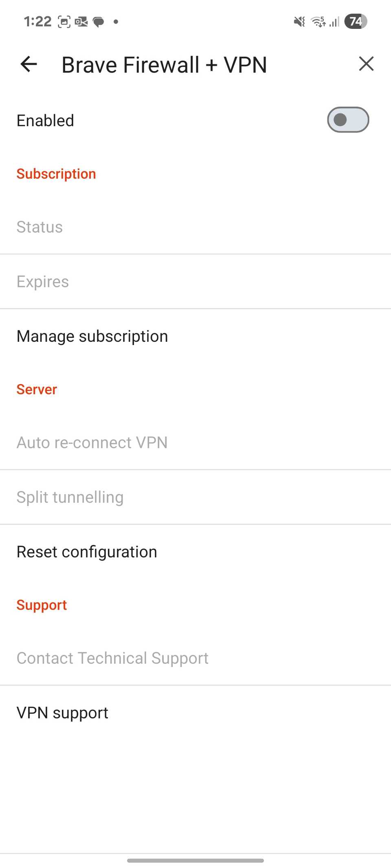Tap the Auto re-connect VPN option
The image size is (391, 868).
(92, 442)
